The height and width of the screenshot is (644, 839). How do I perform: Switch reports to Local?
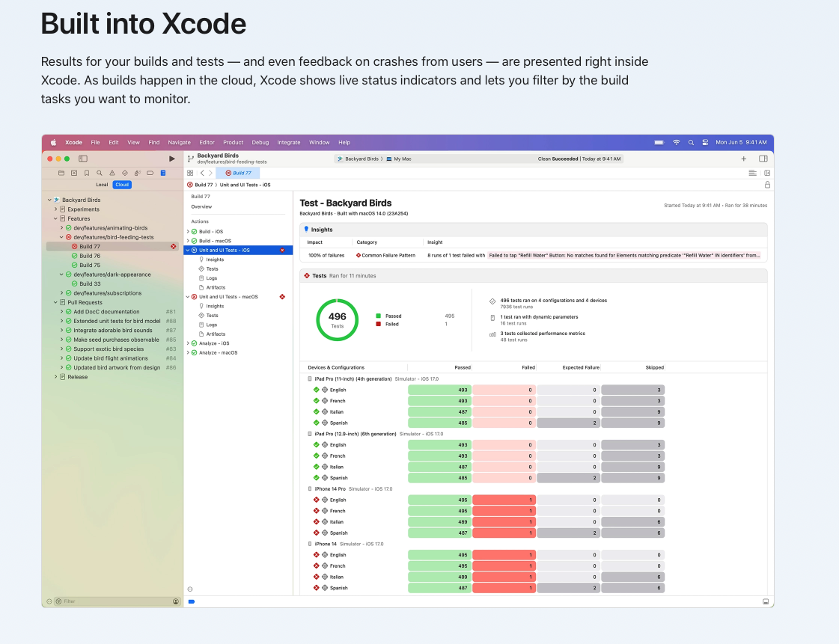(x=102, y=185)
